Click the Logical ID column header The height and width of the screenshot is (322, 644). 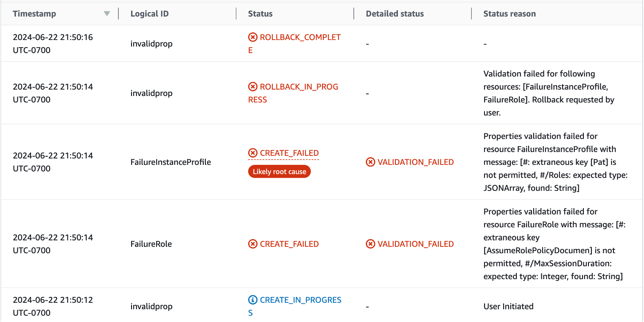coord(149,13)
